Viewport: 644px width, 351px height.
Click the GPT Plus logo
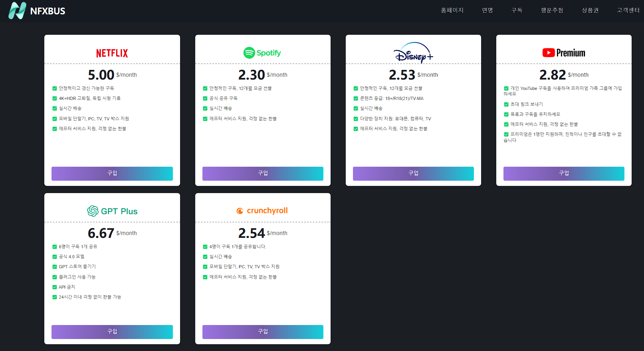coord(112,211)
